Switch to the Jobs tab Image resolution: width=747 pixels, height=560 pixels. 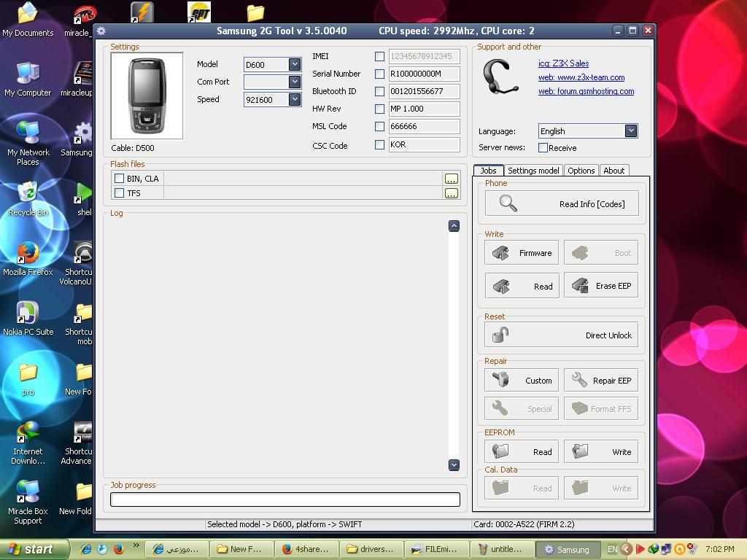coord(488,171)
